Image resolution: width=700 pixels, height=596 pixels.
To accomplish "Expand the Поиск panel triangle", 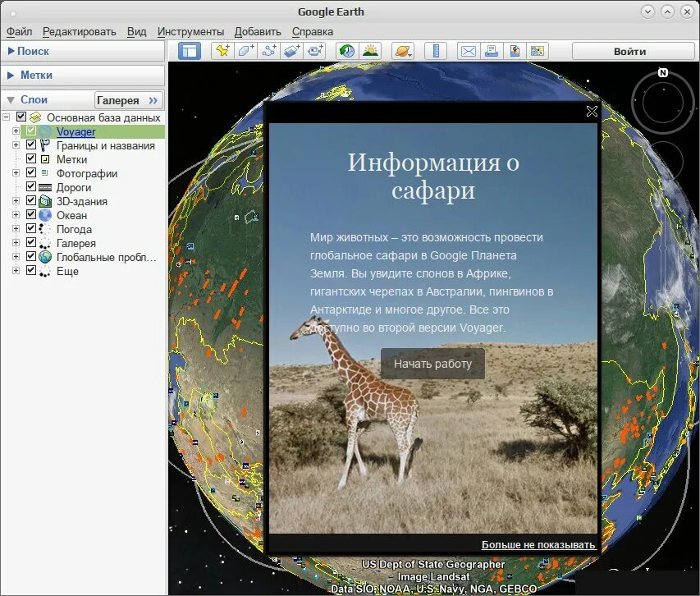I will [11, 51].
